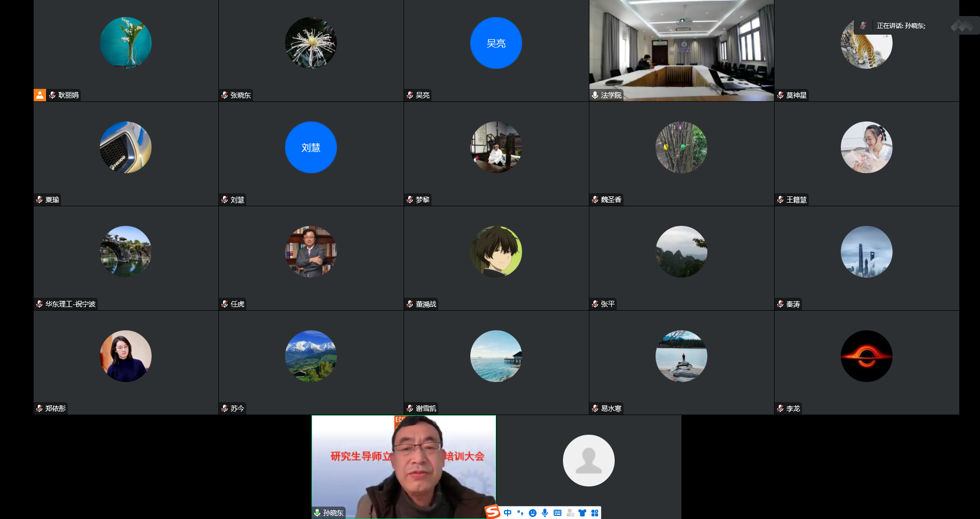Open Sogou skin shirt icon

583,513
